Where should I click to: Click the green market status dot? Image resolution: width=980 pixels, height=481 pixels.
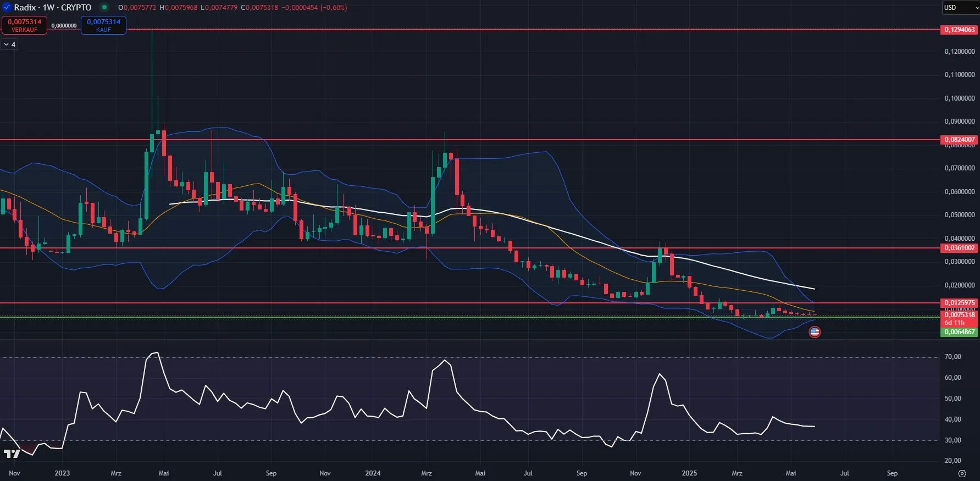click(104, 7)
